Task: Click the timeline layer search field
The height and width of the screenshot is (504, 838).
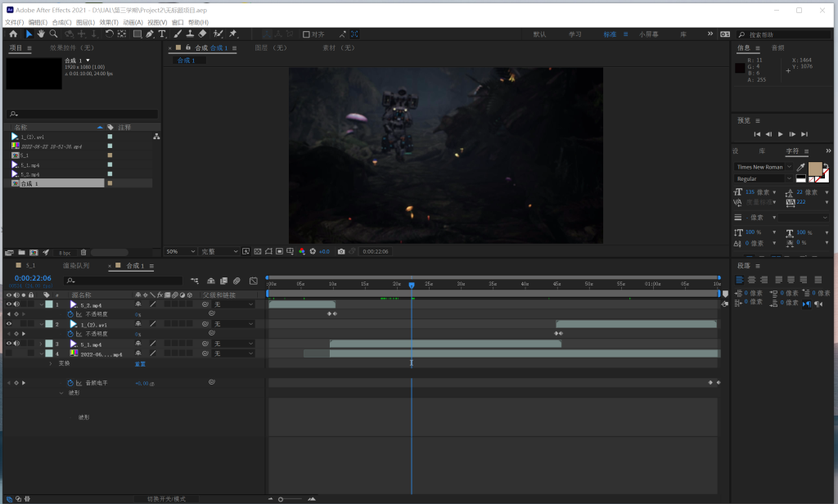Action: pyautogui.click(x=123, y=281)
